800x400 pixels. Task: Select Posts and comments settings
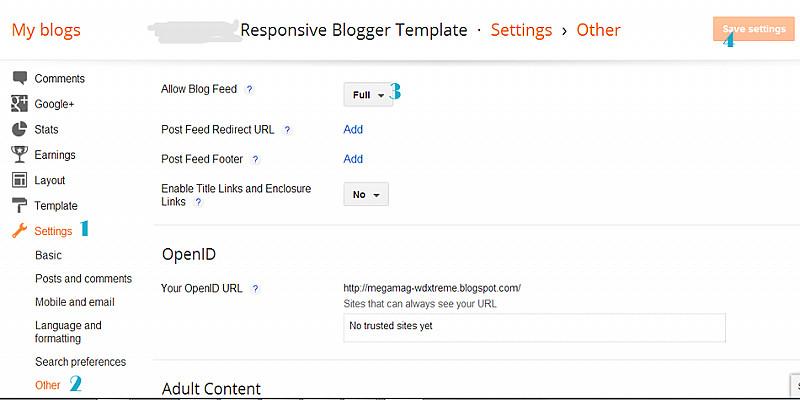point(83,279)
